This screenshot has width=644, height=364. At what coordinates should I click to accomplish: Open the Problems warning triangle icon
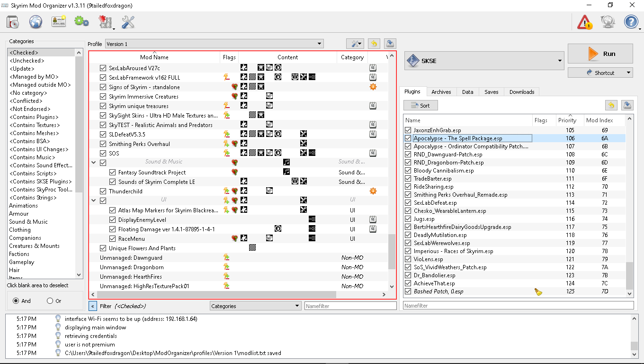(585, 22)
